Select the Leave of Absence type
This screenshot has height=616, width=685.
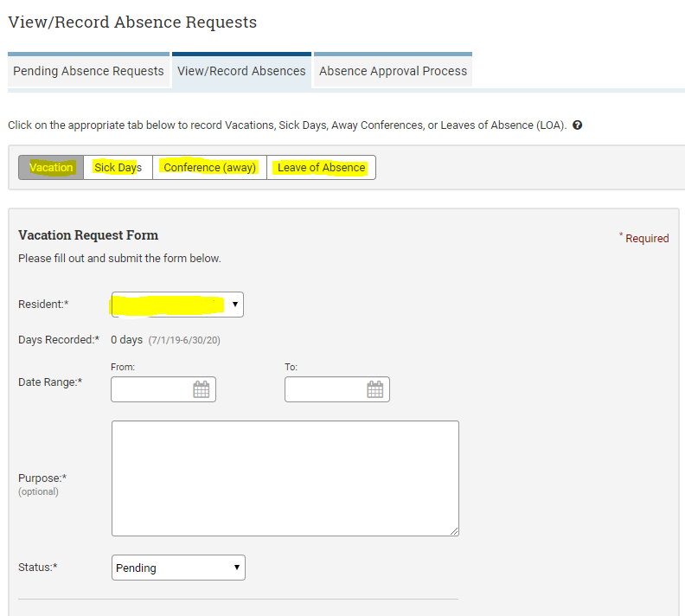coord(321,167)
